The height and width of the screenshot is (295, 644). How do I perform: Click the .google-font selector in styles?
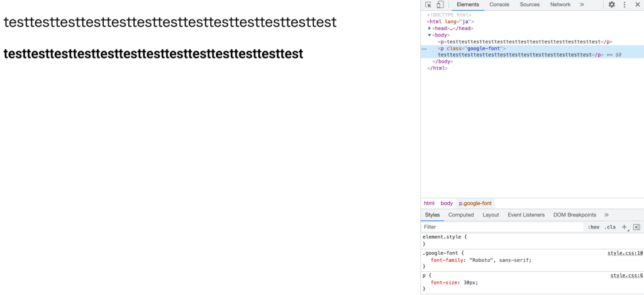pos(440,253)
